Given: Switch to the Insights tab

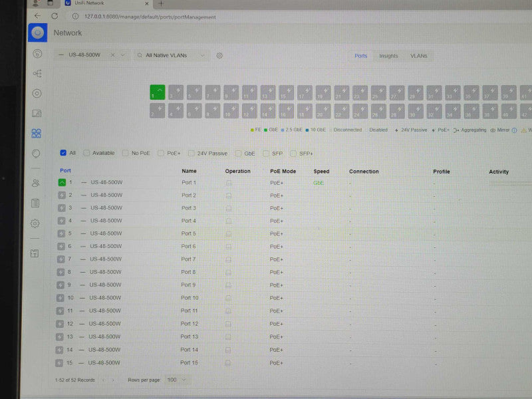Looking at the screenshot, I should coord(388,56).
